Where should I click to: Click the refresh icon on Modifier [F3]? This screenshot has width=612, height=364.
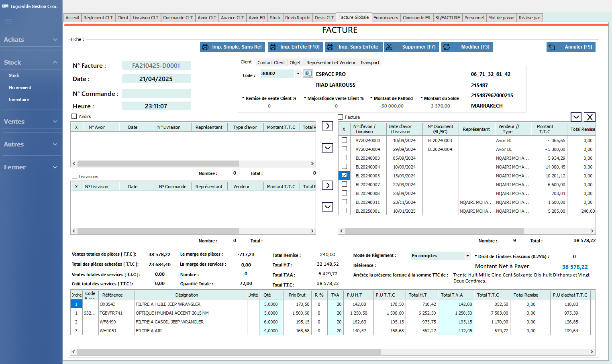click(447, 47)
